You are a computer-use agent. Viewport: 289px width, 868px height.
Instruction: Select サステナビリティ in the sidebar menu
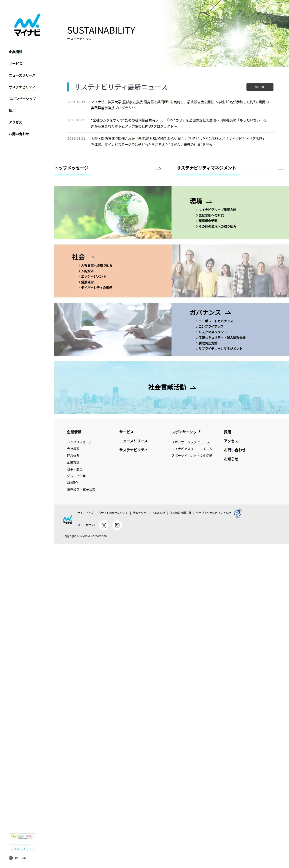pos(22,87)
